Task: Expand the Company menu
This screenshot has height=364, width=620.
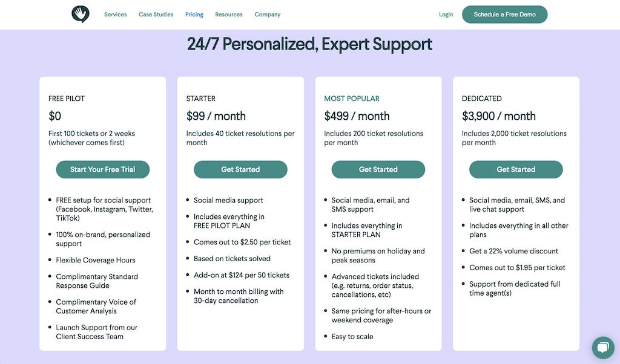Action: pyautogui.click(x=267, y=15)
